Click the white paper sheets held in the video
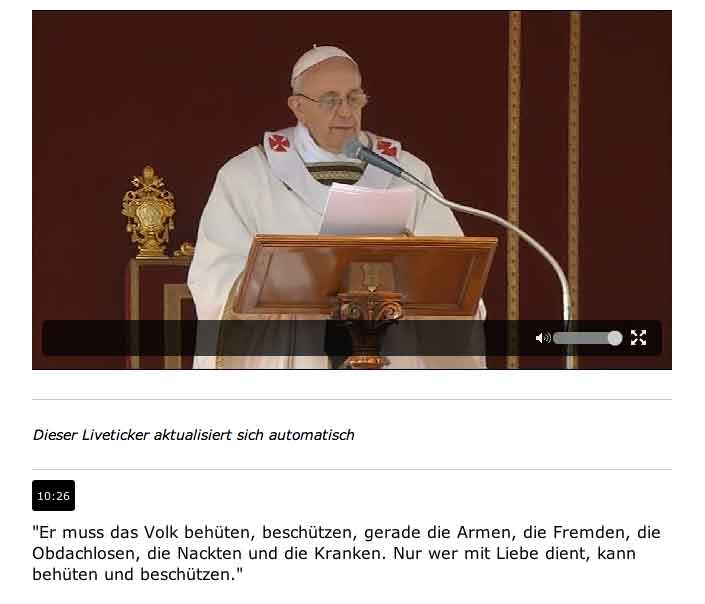This screenshot has width=705, height=604. (369, 209)
